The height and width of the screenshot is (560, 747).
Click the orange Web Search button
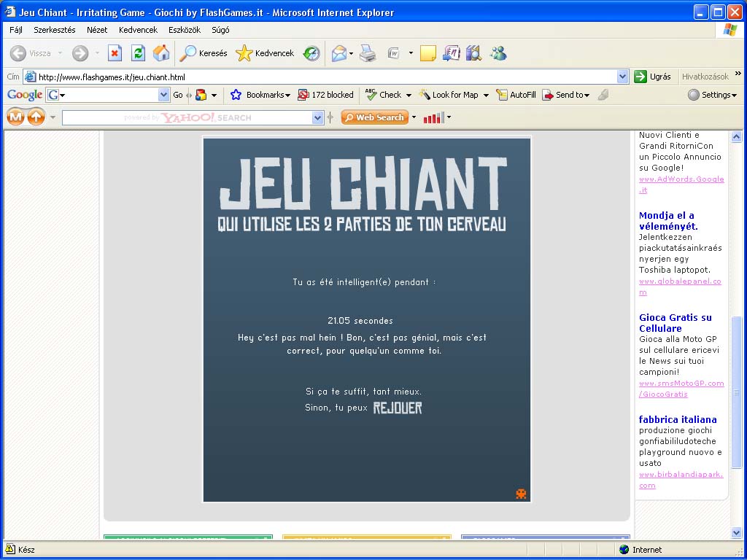tap(375, 117)
